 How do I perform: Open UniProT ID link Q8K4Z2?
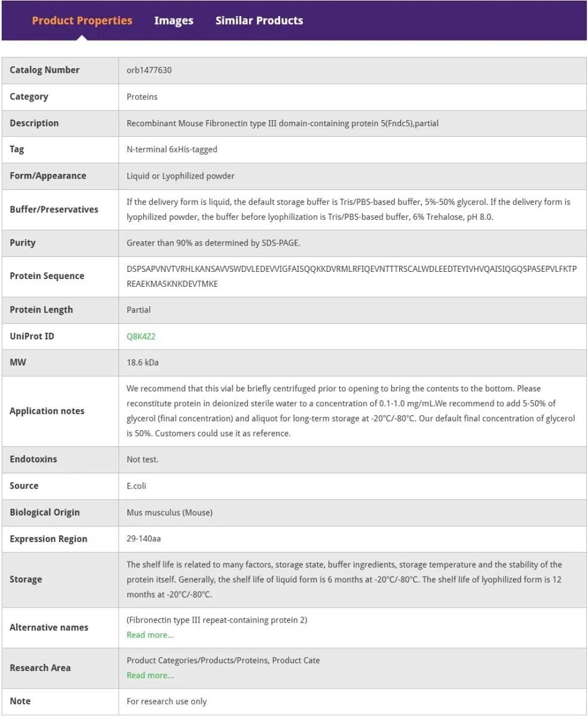pos(141,336)
